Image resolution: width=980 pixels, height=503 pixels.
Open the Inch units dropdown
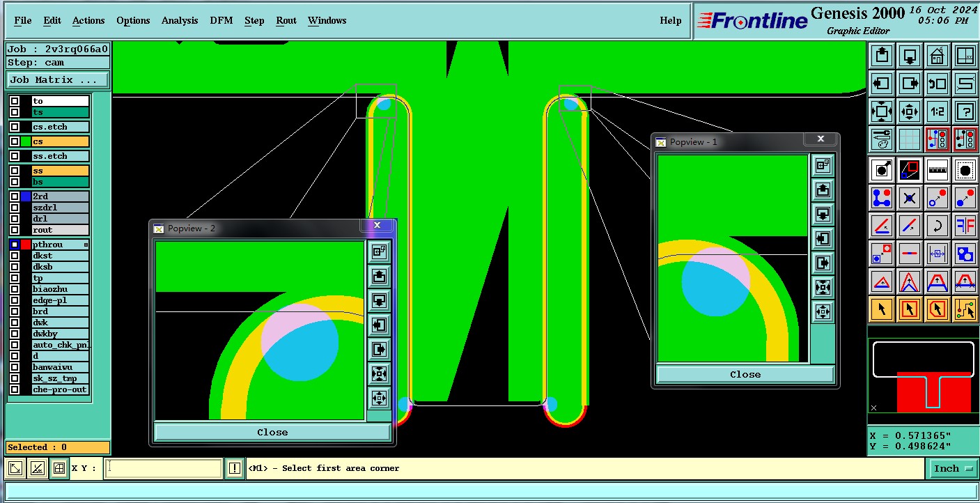click(x=953, y=469)
